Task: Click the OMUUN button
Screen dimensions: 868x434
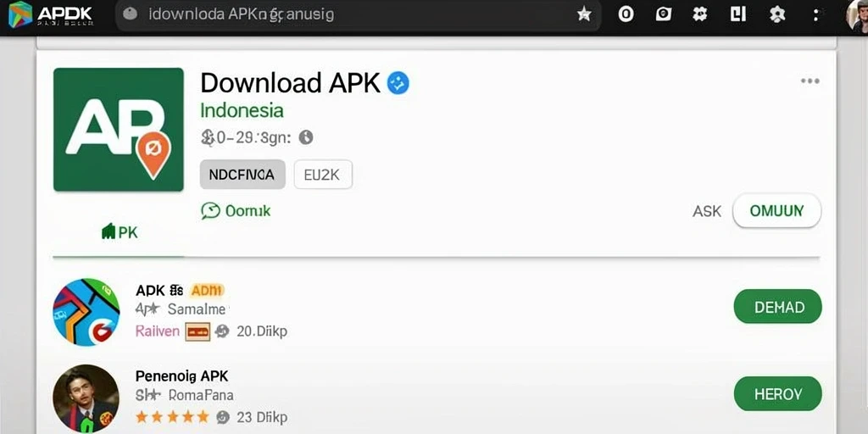Action: point(776,210)
